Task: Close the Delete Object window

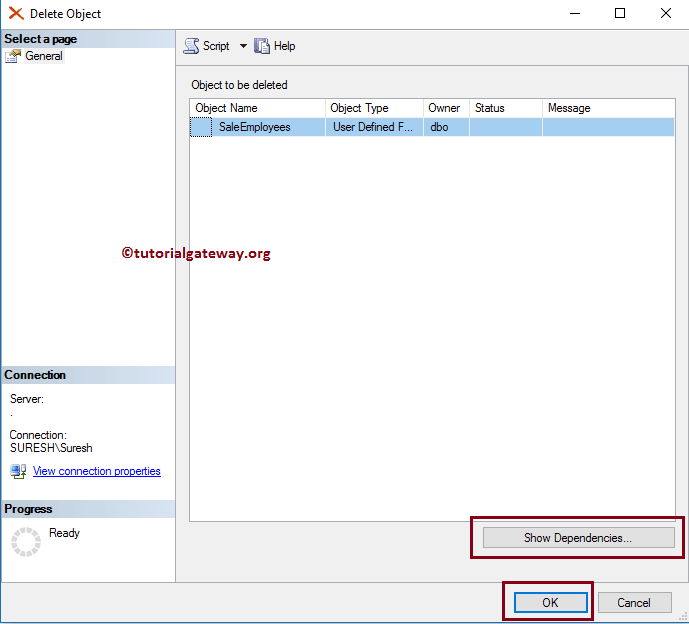Action: pyautogui.click(x=666, y=13)
